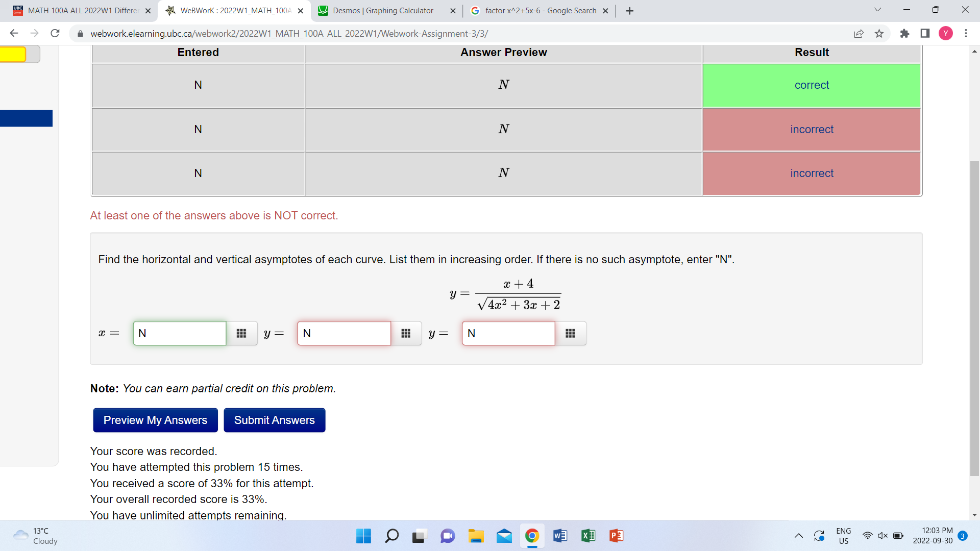Reload the WebWorK assignment page

coord(55,33)
